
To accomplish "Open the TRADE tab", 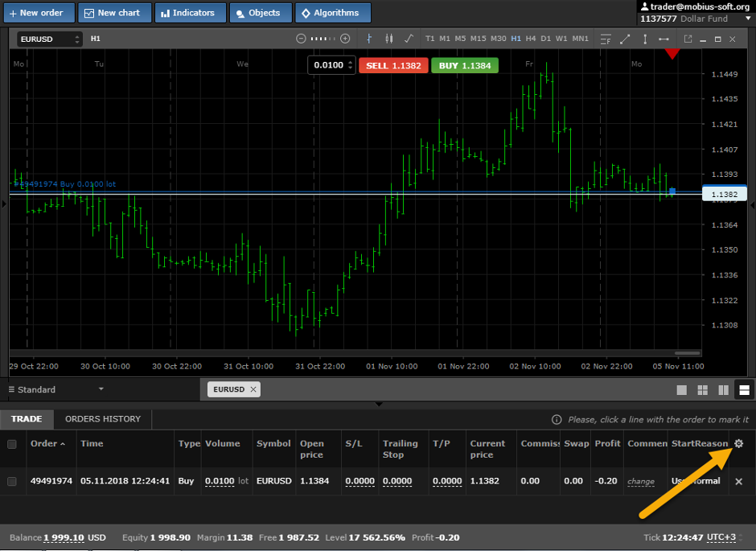I will (x=27, y=419).
